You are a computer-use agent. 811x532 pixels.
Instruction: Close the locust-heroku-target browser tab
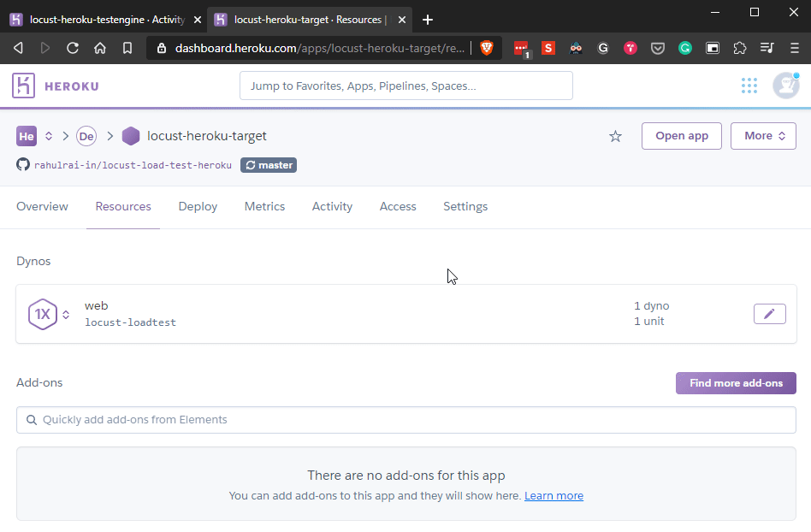(x=402, y=20)
